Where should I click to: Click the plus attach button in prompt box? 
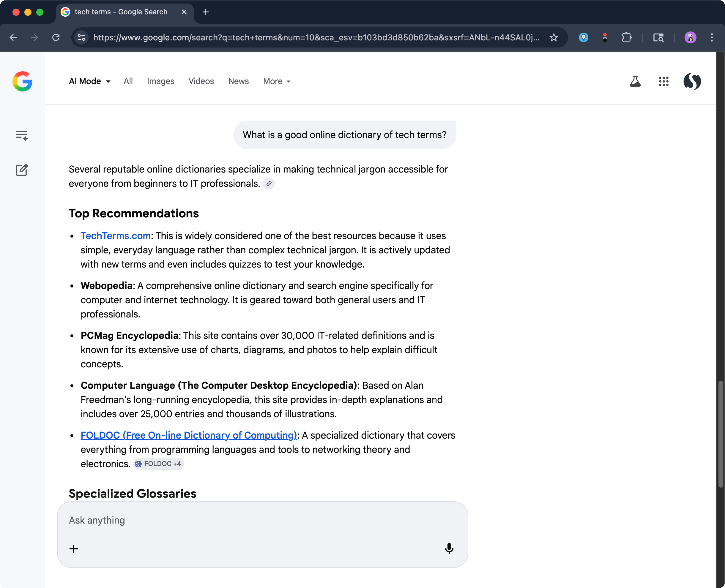pyautogui.click(x=74, y=549)
